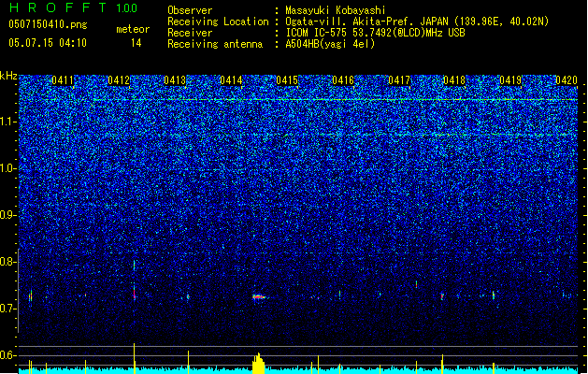The image size is (588, 374).
Task: Click the HROFFT 1.0.0 title text
Action: tap(74, 7)
